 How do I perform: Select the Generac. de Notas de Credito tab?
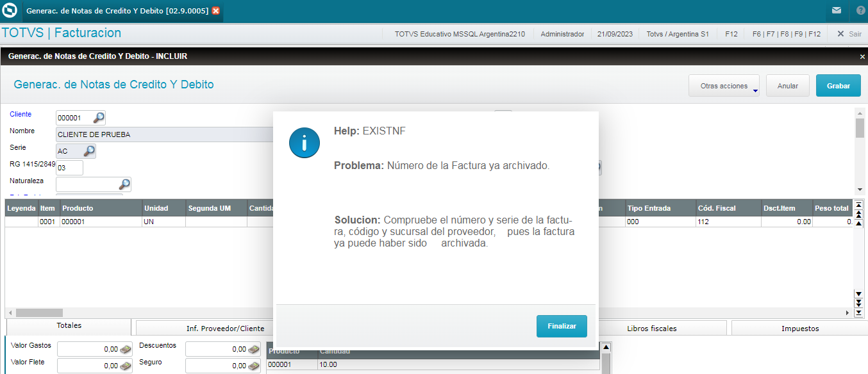click(x=117, y=11)
